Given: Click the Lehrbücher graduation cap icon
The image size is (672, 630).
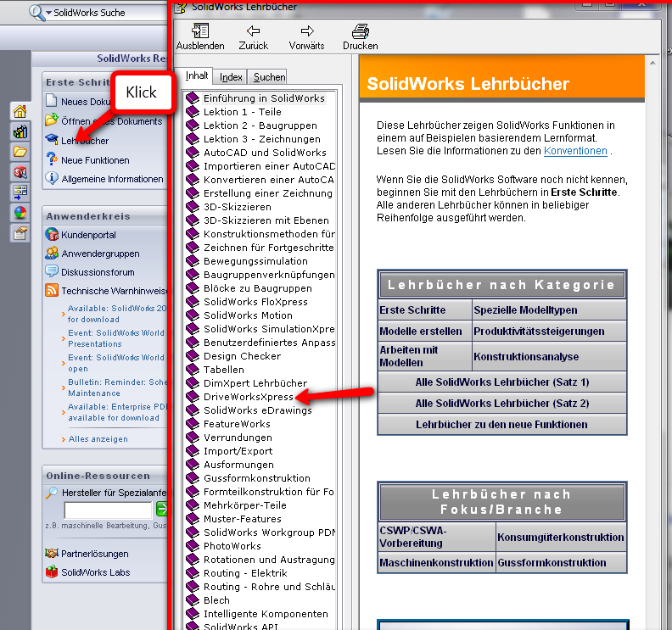Looking at the screenshot, I should (52, 139).
